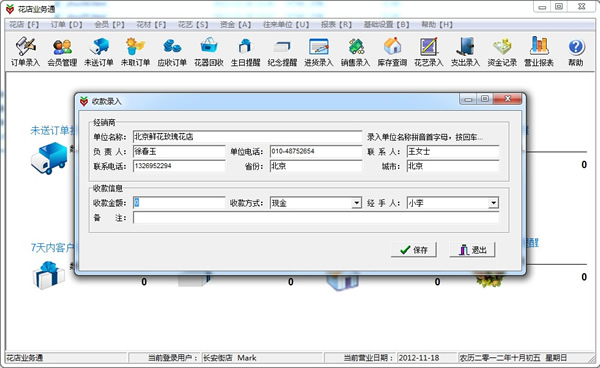Viewport: 600px width, 368px height.
Task: Open the 会员 [P] menu
Action: point(109,25)
